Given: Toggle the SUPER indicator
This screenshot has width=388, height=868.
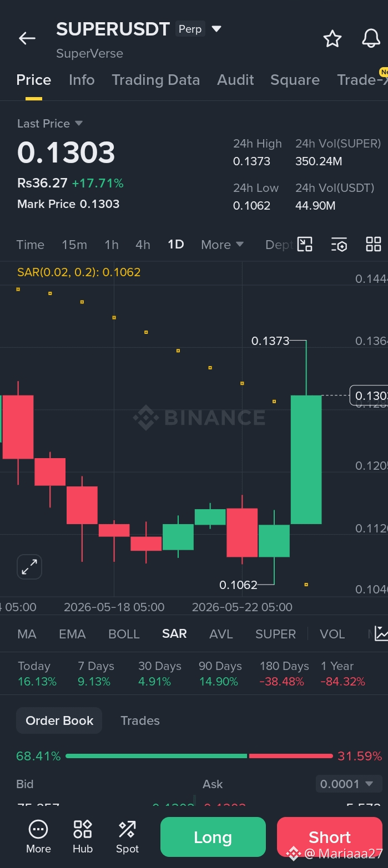Looking at the screenshot, I should pos(275,634).
